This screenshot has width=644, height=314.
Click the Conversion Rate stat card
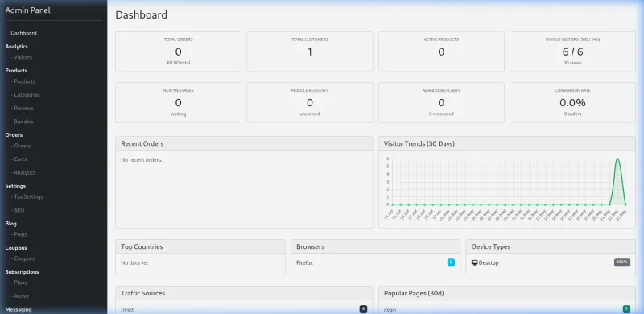click(x=572, y=103)
